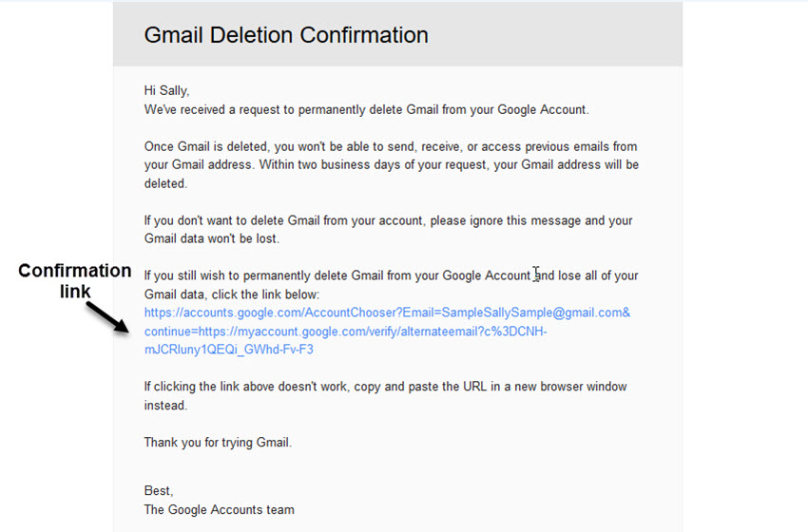Click the word "instead." in the email

coord(166,405)
